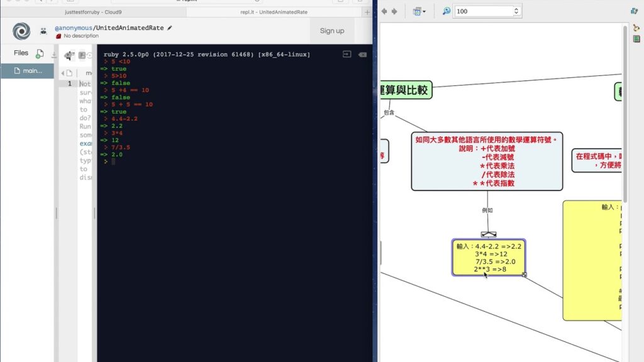Click line 1 in the editor gutter
This screenshot has height=362, width=644.
pos(70,84)
